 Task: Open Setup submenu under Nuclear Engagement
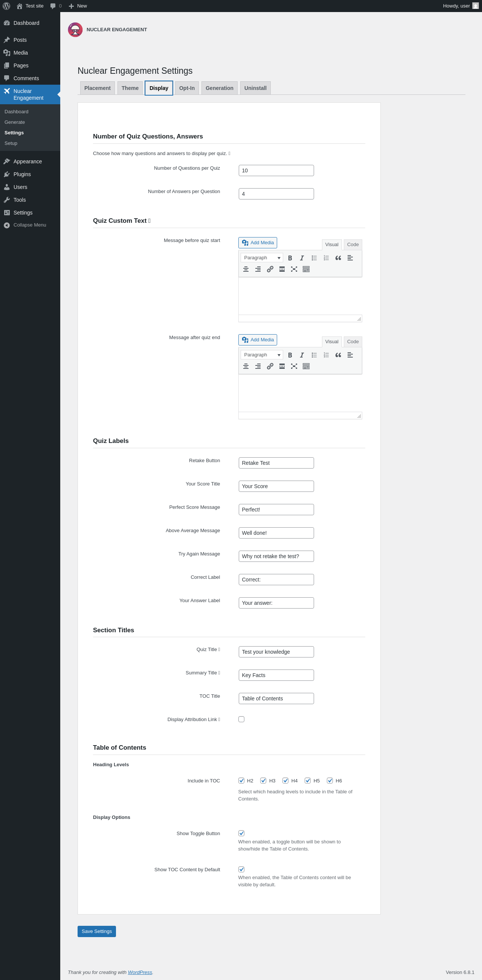tap(11, 143)
